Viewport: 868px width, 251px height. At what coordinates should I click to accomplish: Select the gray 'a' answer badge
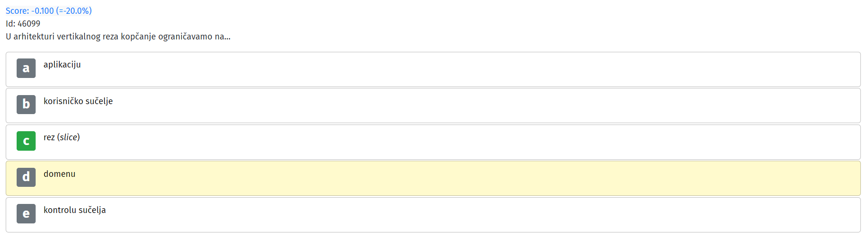point(26,68)
